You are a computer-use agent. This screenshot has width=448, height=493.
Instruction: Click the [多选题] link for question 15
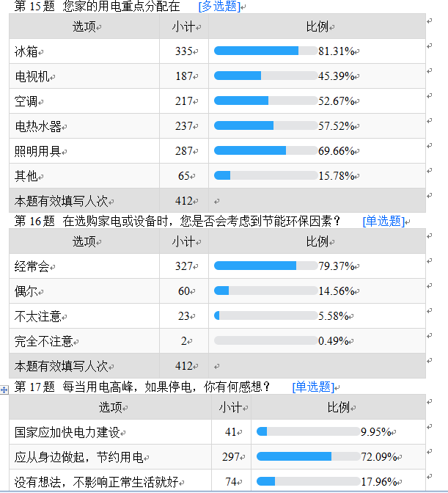pos(219,7)
